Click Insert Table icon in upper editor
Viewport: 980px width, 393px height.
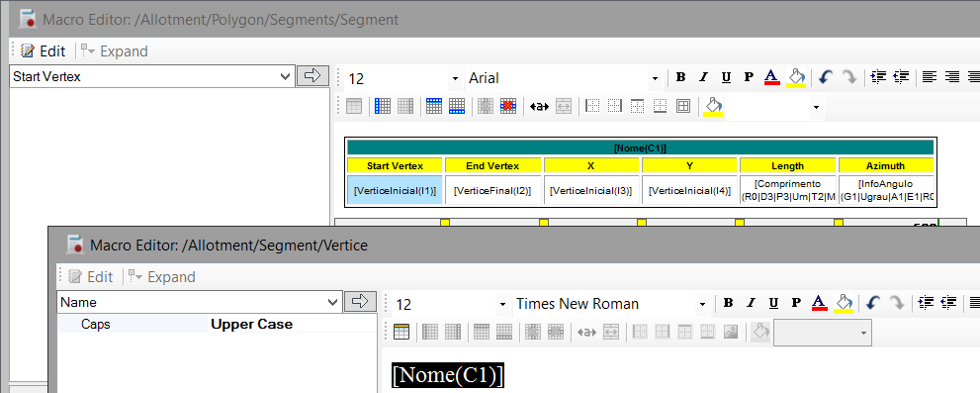(x=354, y=106)
